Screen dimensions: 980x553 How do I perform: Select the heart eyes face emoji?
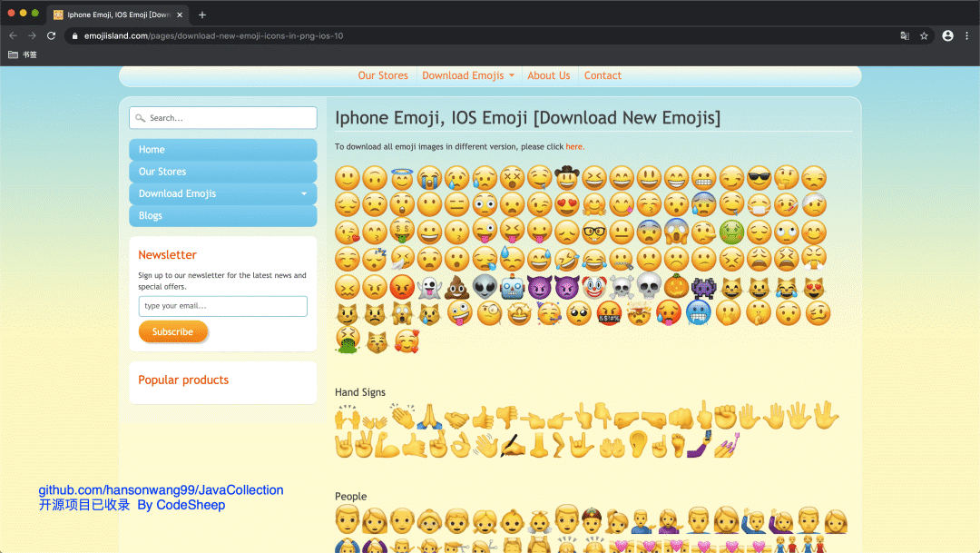point(566,204)
